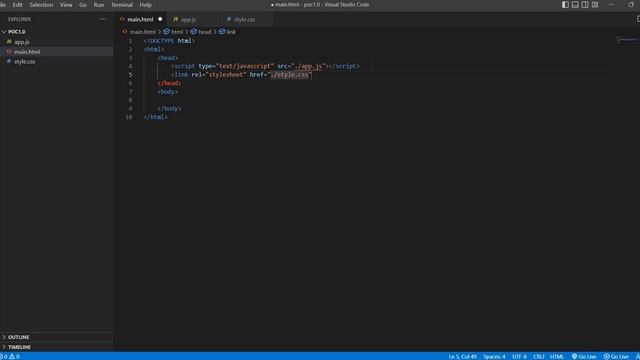
Task: Click the opening <body> tag
Action: coord(168,92)
